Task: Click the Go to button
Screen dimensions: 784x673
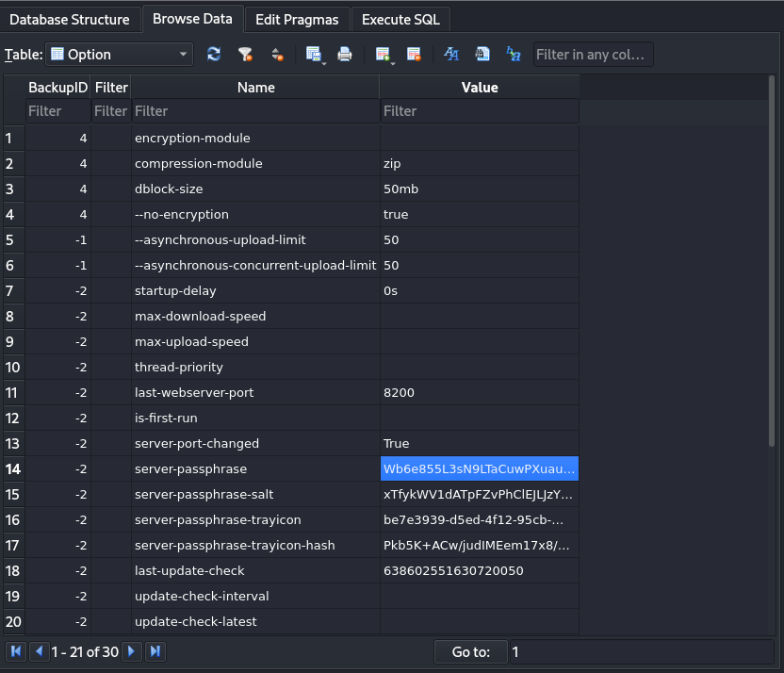Action: click(470, 651)
